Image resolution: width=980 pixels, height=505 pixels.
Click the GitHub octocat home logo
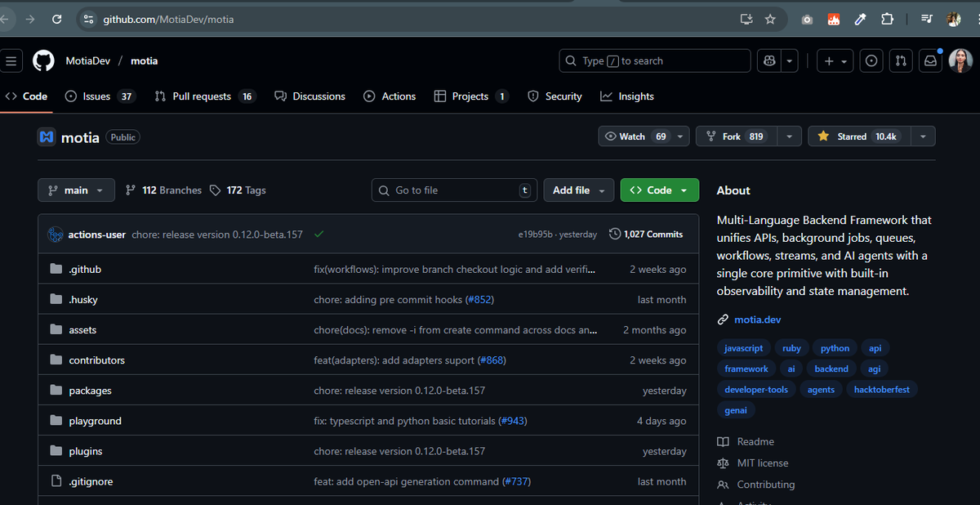pos(42,60)
